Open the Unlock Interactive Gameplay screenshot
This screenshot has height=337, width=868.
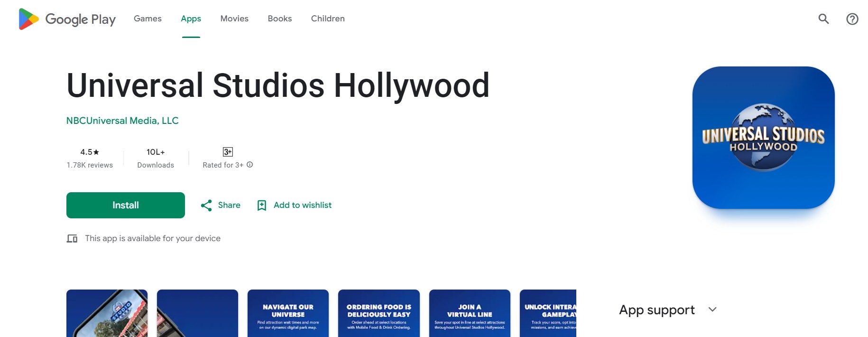pyautogui.click(x=548, y=313)
